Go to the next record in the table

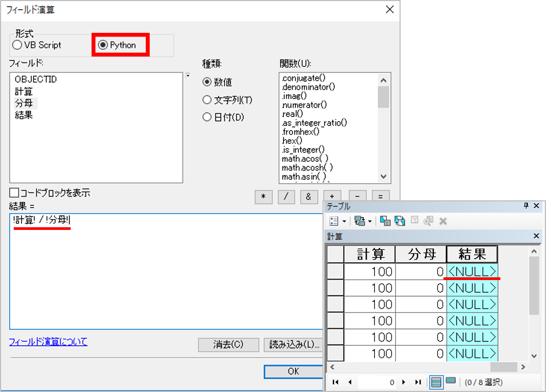[404, 382]
